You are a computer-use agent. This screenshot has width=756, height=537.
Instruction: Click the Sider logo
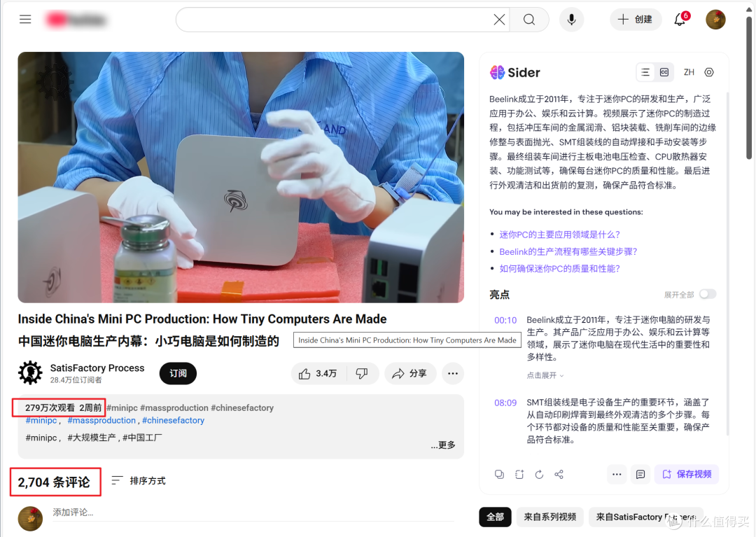click(x=515, y=72)
